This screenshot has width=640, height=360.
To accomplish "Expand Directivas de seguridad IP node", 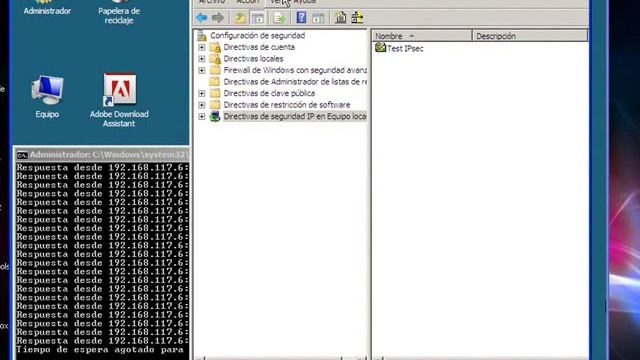I will coord(202,117).
